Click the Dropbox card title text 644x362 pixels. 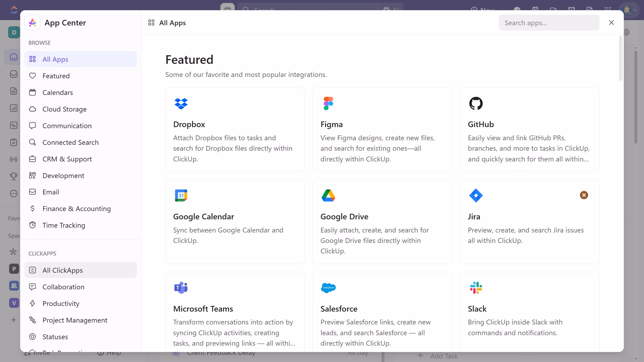tap(189, 124)
